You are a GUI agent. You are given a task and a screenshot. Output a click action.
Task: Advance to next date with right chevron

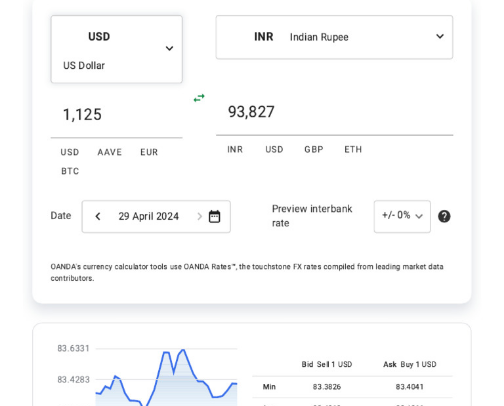(199, 216)
